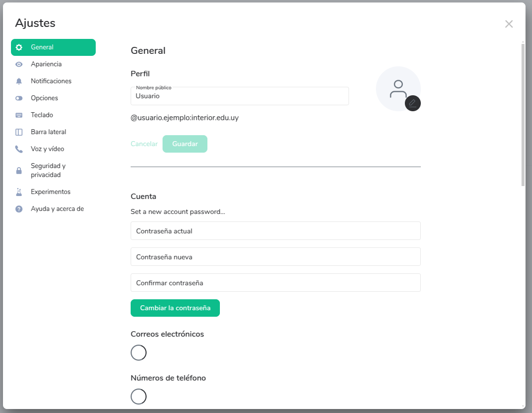Click the padlock icon for Seguridad
This screenshot has width=532, height=413.
click(x=19, y=171)
